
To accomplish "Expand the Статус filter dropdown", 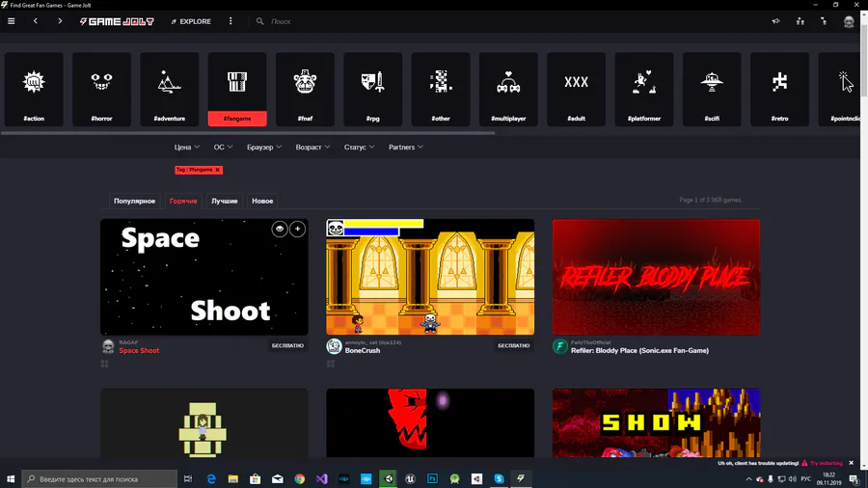I will click(x=359, y=147).
